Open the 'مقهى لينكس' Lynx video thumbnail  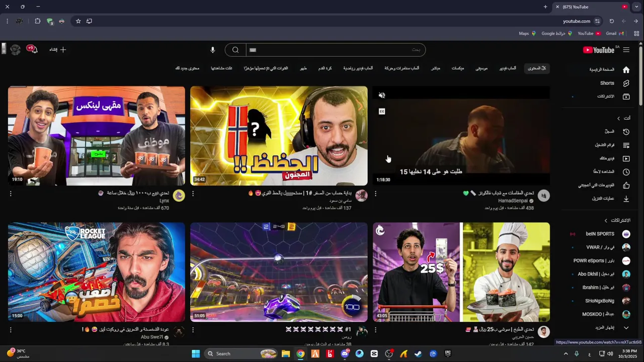click(x=97, y=136)
